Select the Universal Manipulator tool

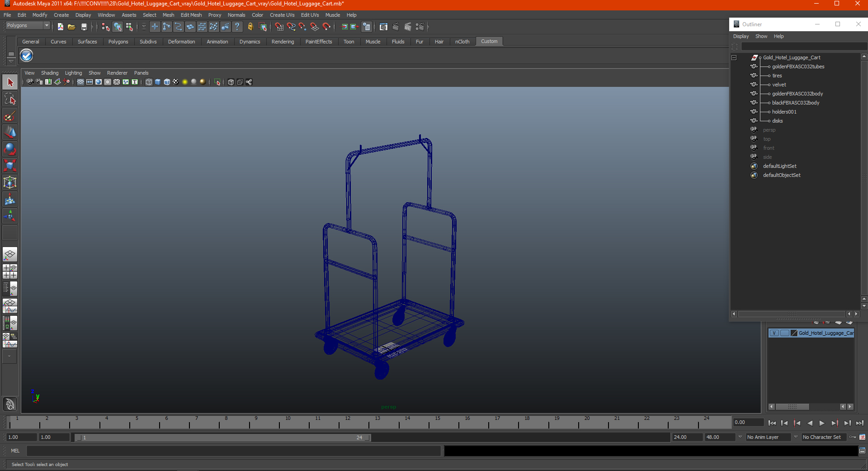click(10, 182)
